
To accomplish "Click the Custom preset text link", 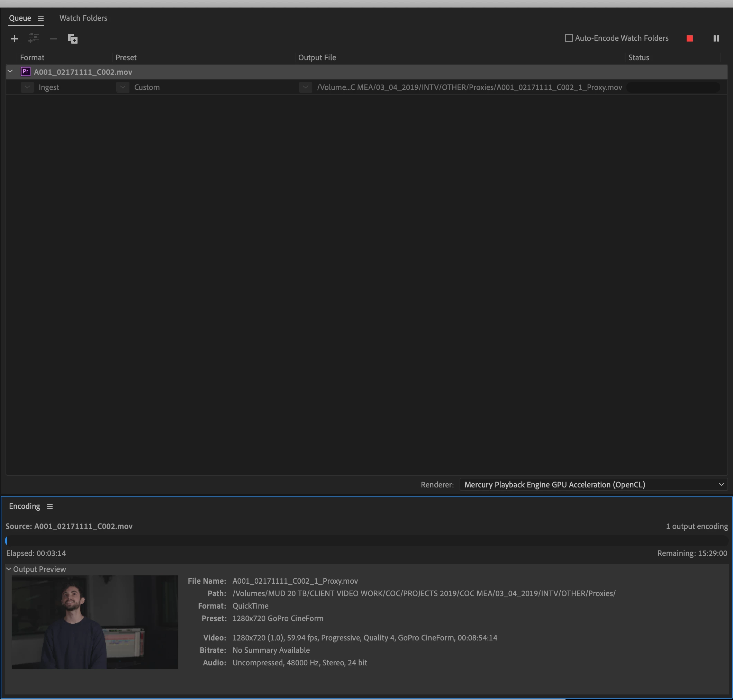I will (147, 87).
